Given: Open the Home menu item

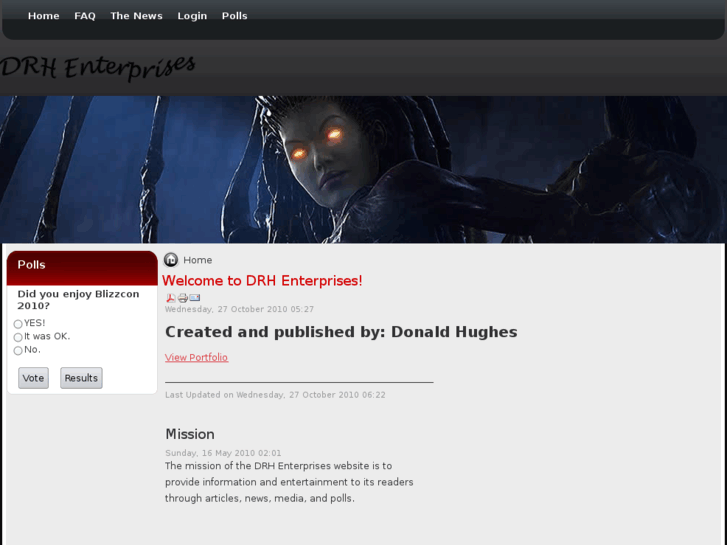Looking at the screenshot, I should tap(43, 16).
